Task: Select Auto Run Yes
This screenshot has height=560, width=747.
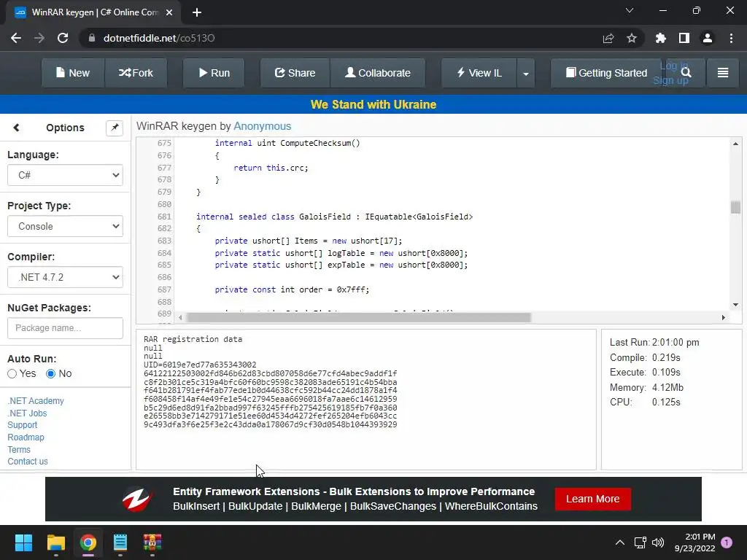Action: [x=12, y=374]
